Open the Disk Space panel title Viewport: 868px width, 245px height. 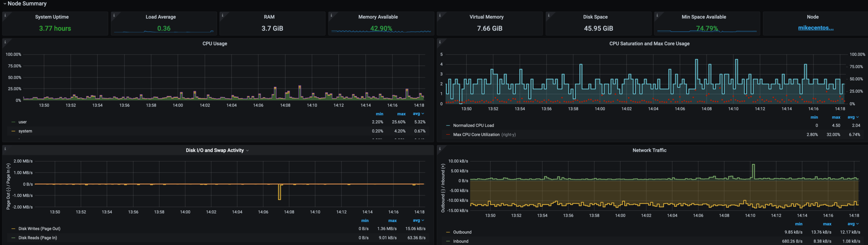coord(595,17)
